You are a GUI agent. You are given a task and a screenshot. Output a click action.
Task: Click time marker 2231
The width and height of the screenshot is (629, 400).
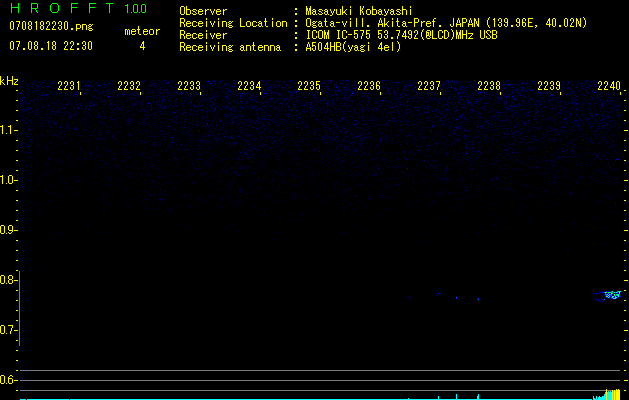[x=69, y=86]
